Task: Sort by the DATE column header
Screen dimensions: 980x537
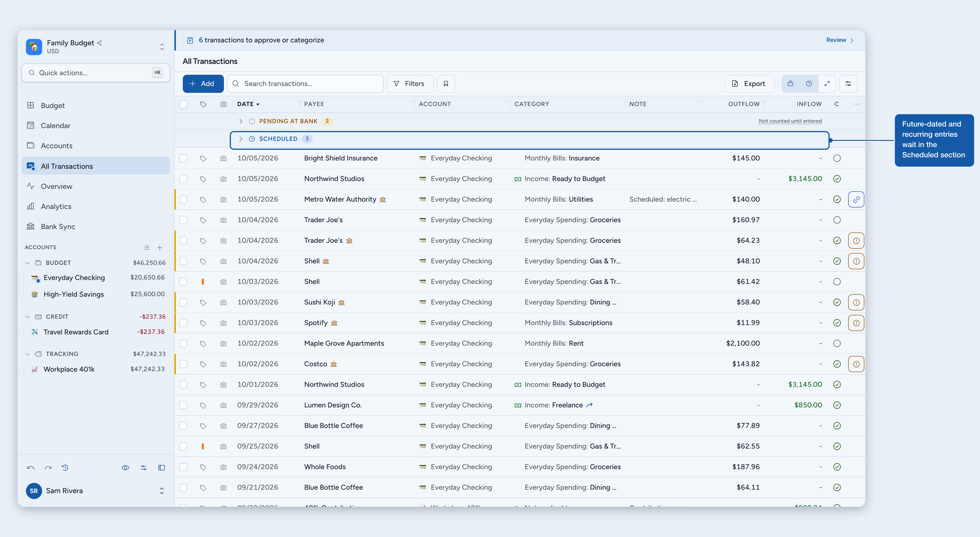Action: (x=248, y=104)
